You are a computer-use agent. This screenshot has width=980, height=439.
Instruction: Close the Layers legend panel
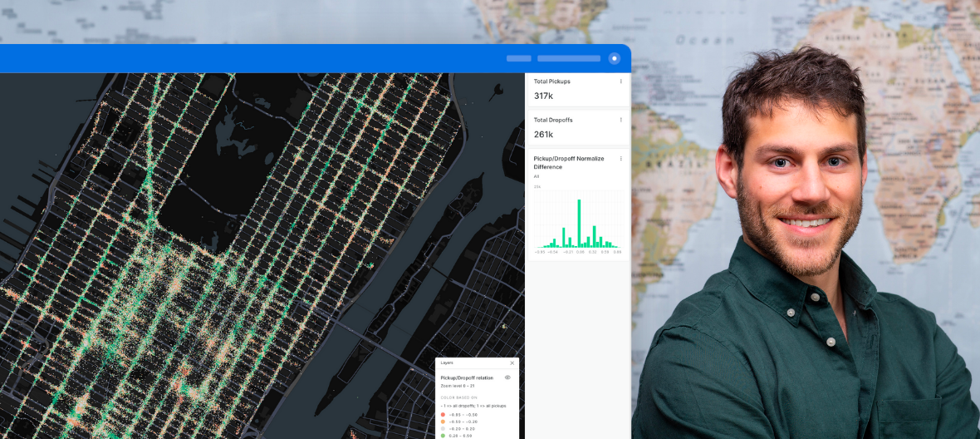(x=512, y=363)
